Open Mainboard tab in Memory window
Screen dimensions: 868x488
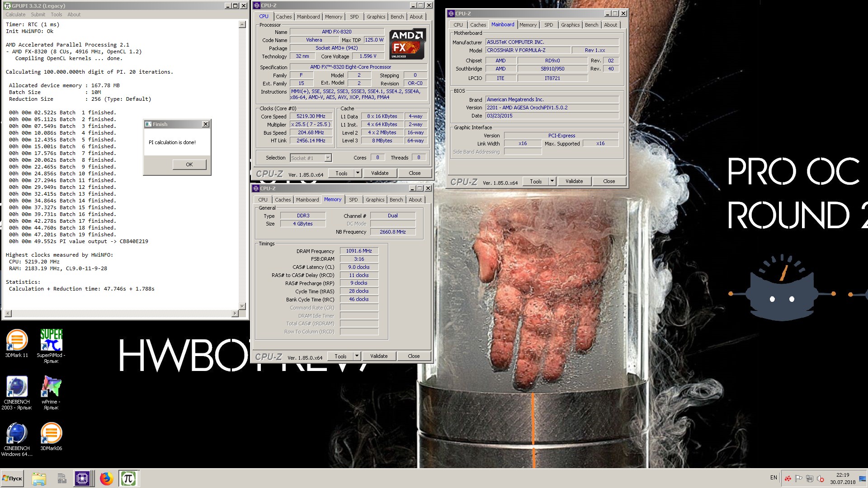click(307, 200)
